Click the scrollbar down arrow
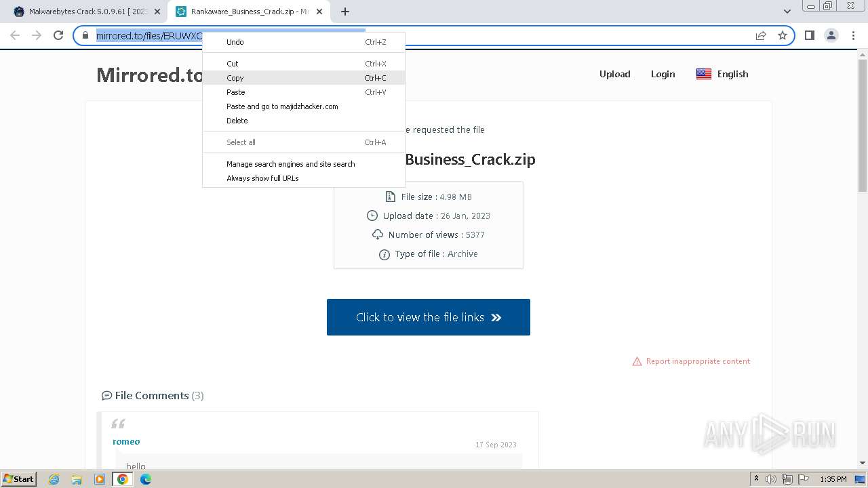 (x=863, y=463)
